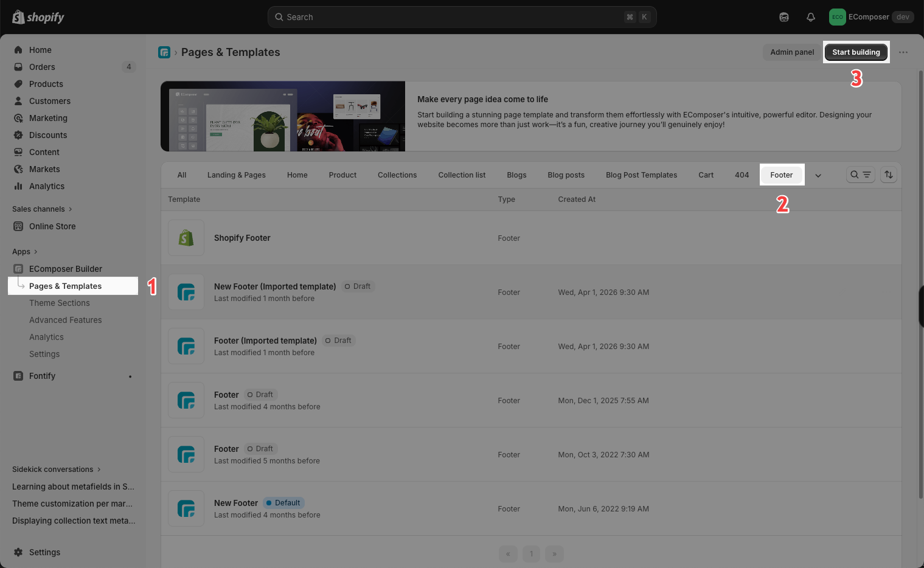Open the Sidekick assistant icon in top bar
The height and width of the screenshot is (568, 924).
click(x=784, y=17)
